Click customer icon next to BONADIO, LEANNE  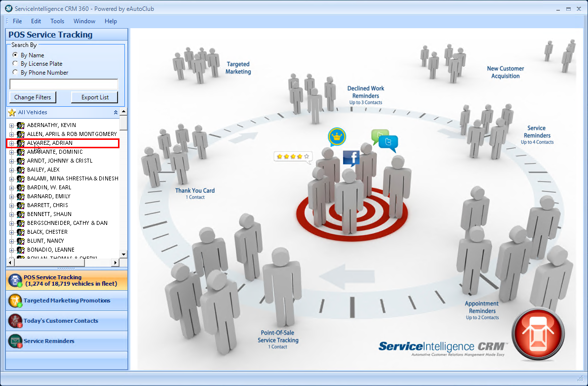click(21, 250)
